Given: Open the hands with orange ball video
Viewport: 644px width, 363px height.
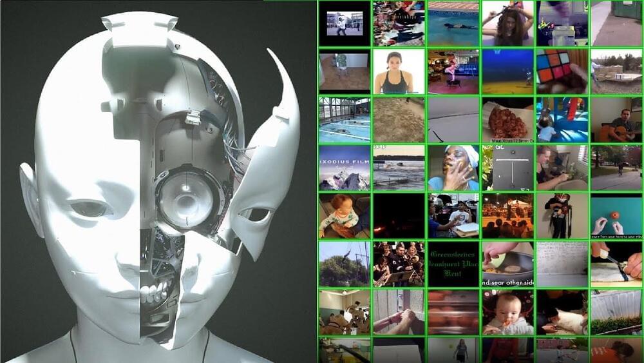Looking at the screenshot, I should coord(616,215).
